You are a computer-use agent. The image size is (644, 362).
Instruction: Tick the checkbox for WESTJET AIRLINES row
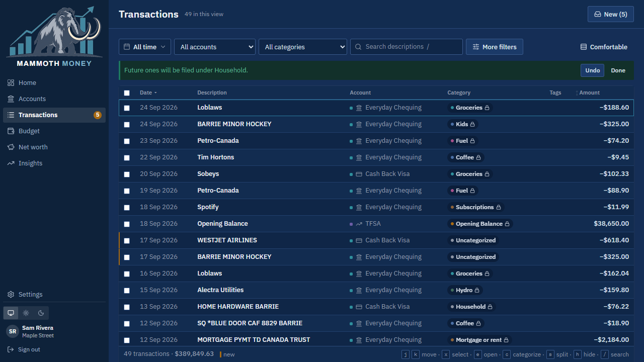tap(127, 241)
